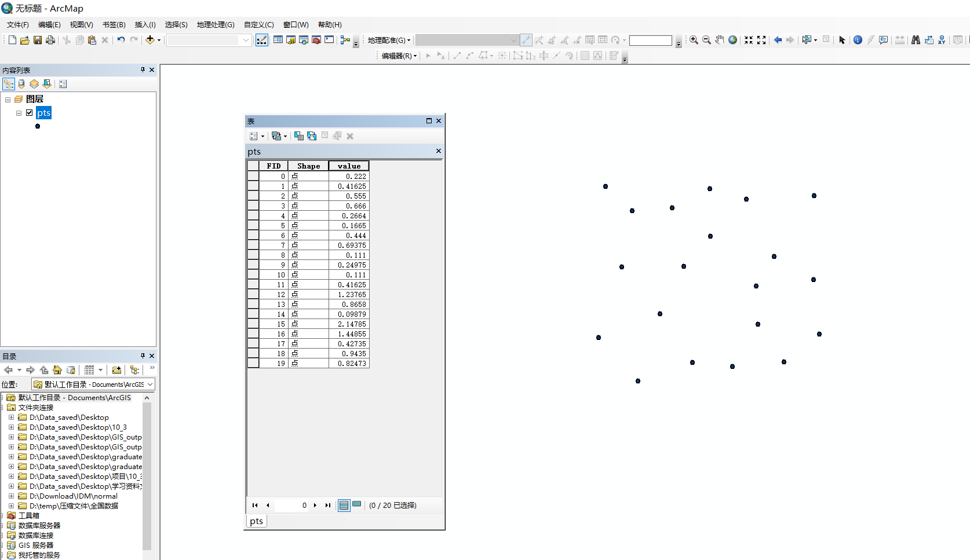This screenshot has height=560, width=970.
Task: Switch to List By Drawing Order view
Action: tap(9, 84)
